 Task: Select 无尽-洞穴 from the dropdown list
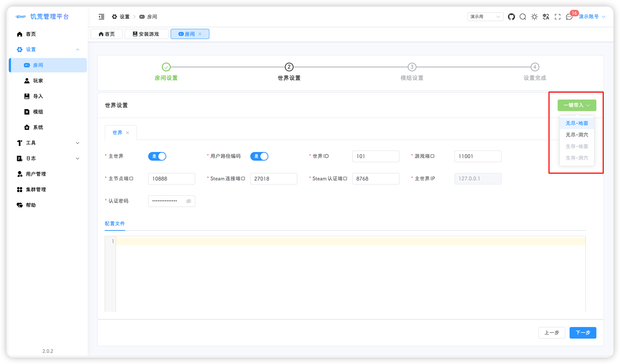(x=577, y=135)
